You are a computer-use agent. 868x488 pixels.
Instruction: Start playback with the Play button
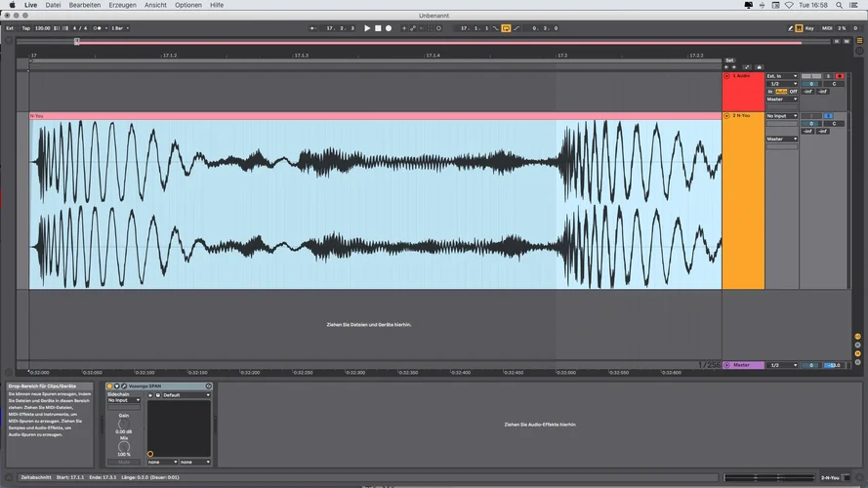[367, 28]
